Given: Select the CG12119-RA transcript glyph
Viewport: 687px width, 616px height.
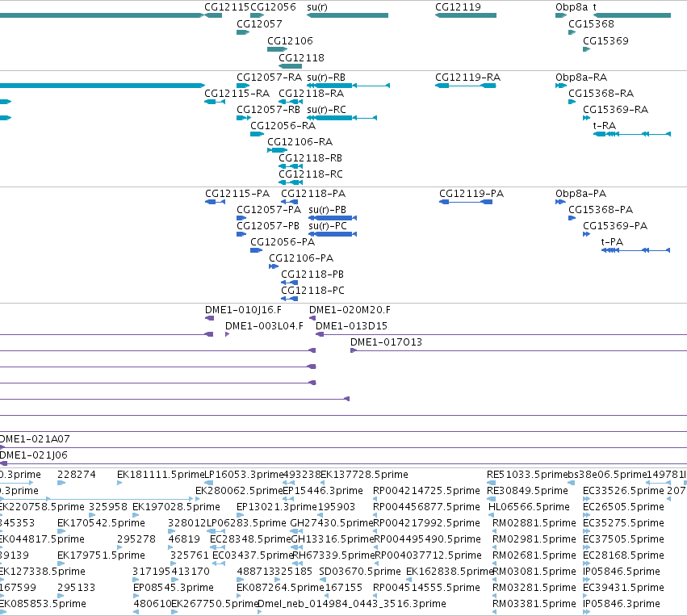Looking at the screenshot, I should [466, 86].
